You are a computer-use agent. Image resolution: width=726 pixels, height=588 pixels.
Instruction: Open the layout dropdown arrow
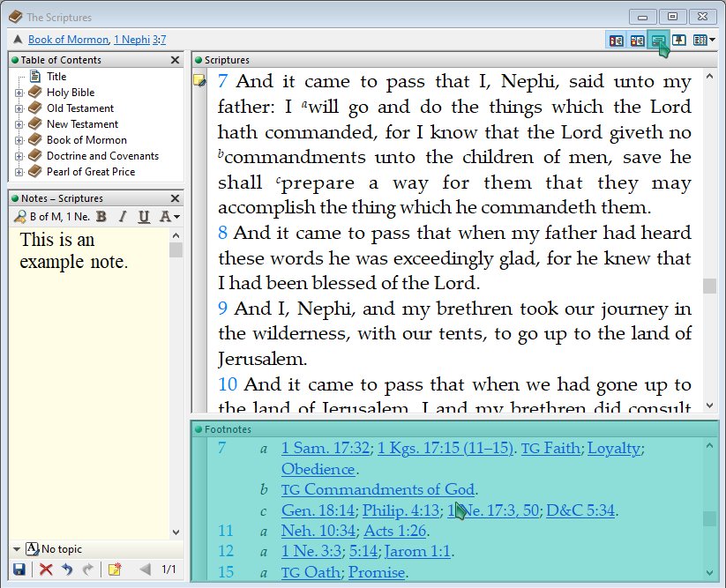(712, 41)
